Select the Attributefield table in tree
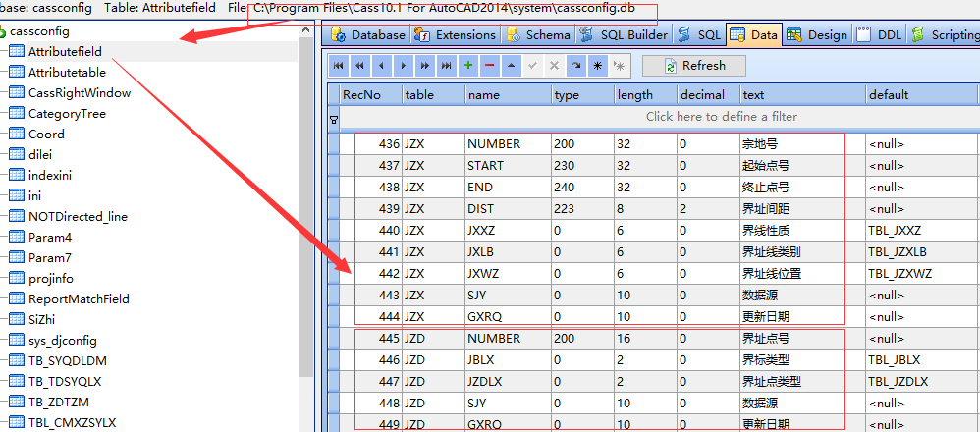980x432 pixels. point(65,52)
